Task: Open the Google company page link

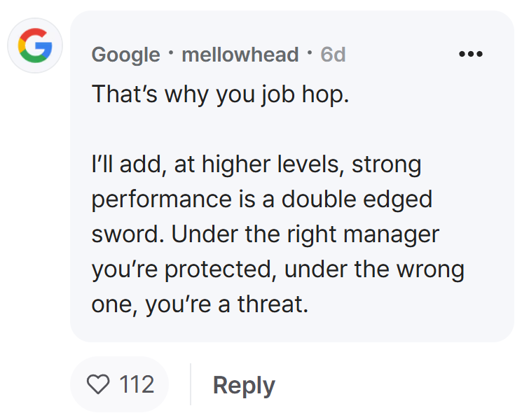Action: click(126, 55)
